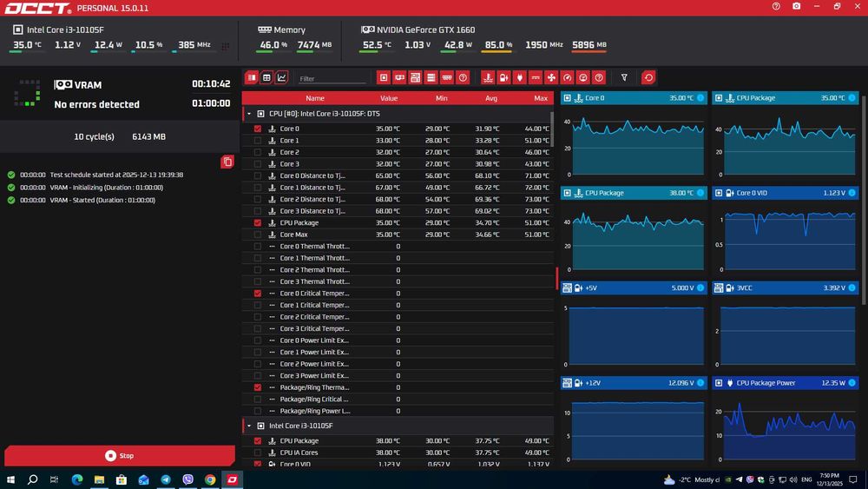Viewport: 868px width, 489px height.
Task: Toggle the unknown sensor type filter after load
Action: pos(598,77)
